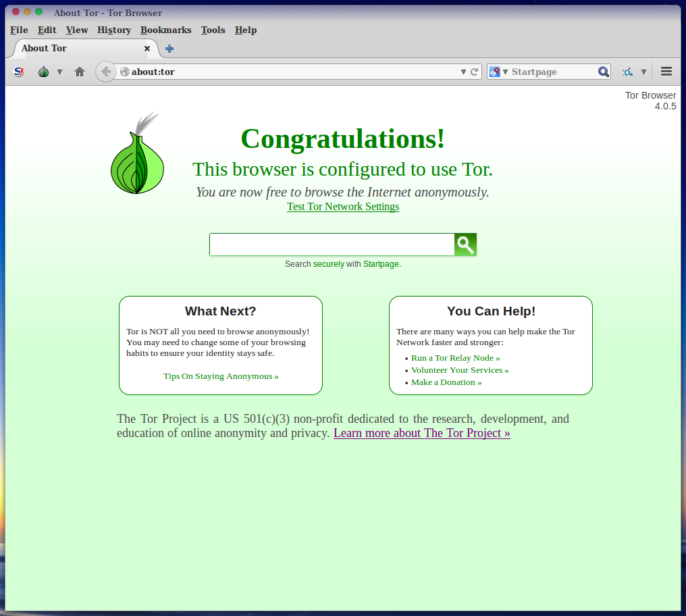Click the Back arrow button
This screenshot has height=616, width=686.
106,72
